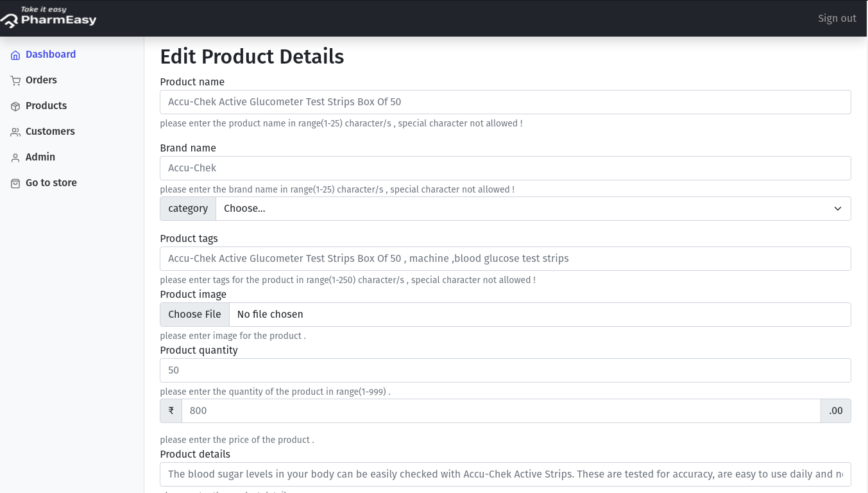Screen dimensions: 868x493
Task: Click the Products box icon
Action: click(15, 107)
